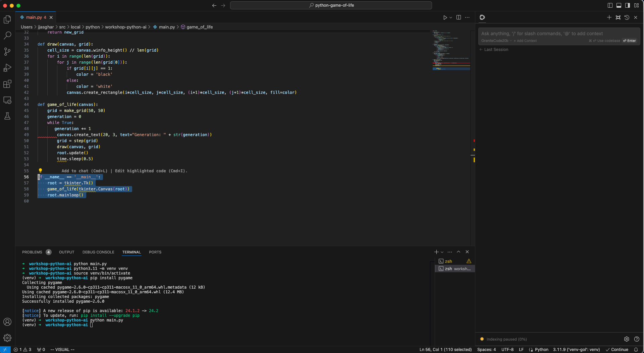
Task: Open notifications bell in status bar
Action: 636,349
